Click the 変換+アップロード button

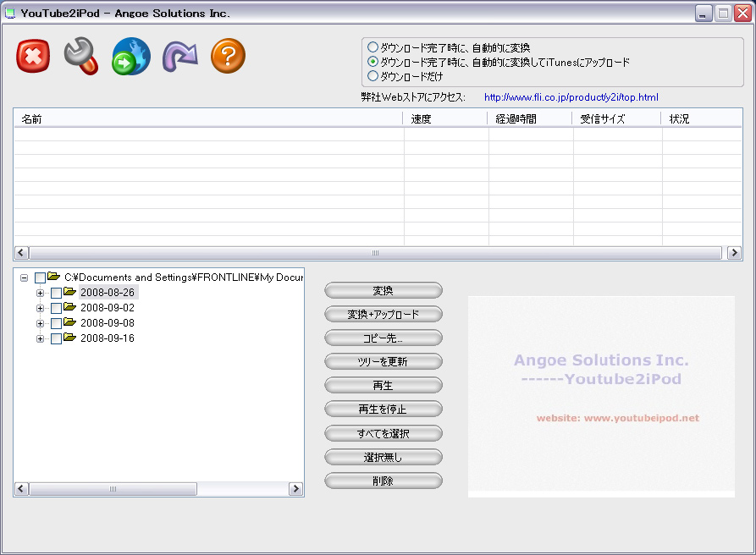point(384,314)
